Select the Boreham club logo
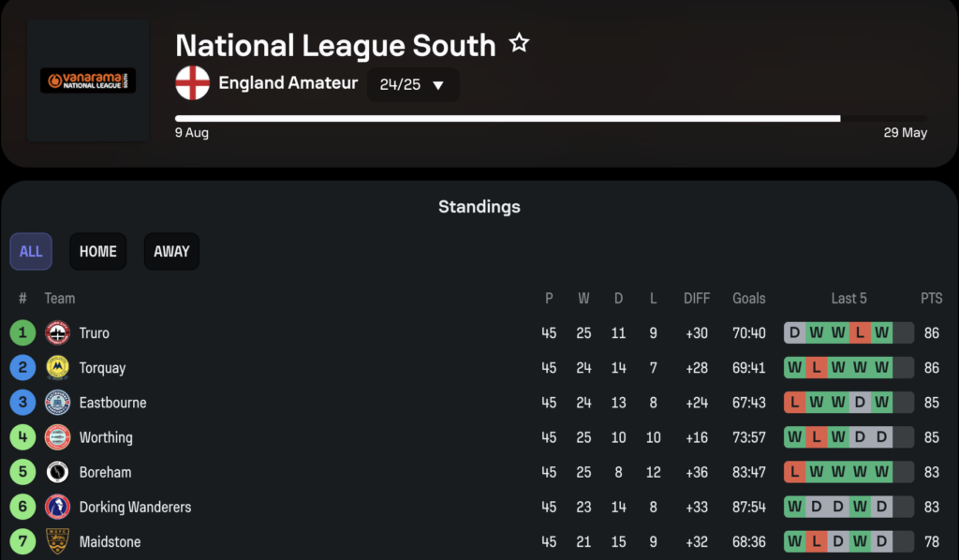The height and width of the screenshot is (560, 959). pyautogui.click(x=57, y=472)
